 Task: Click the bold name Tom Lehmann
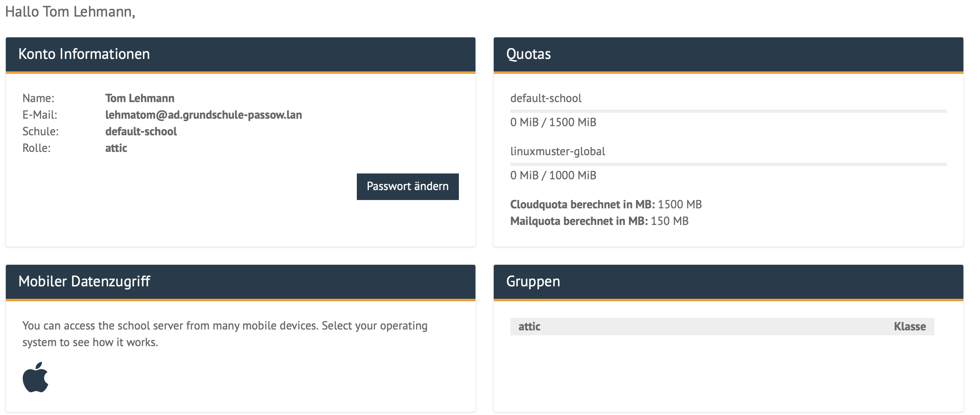[x=140, y=98]
